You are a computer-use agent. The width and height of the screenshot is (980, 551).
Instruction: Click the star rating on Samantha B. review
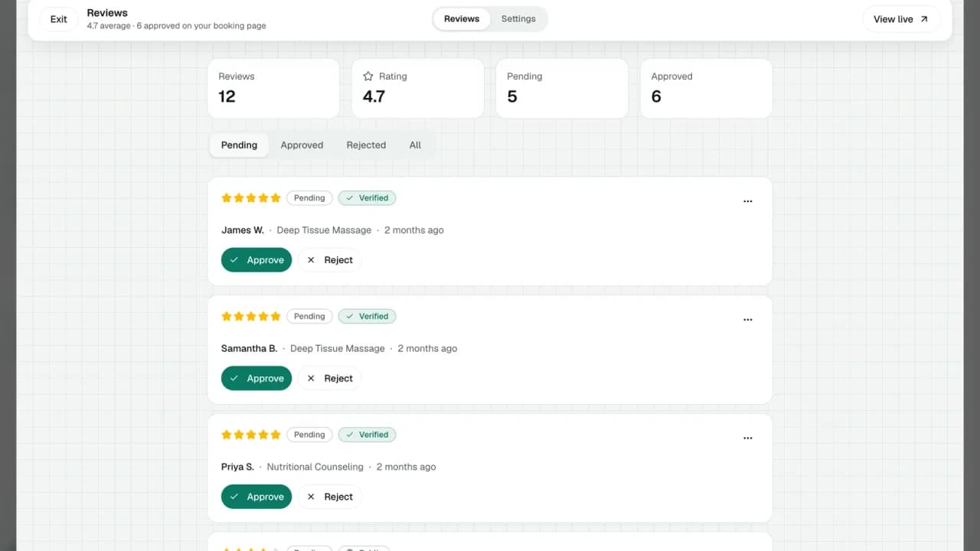pos(251,316)
